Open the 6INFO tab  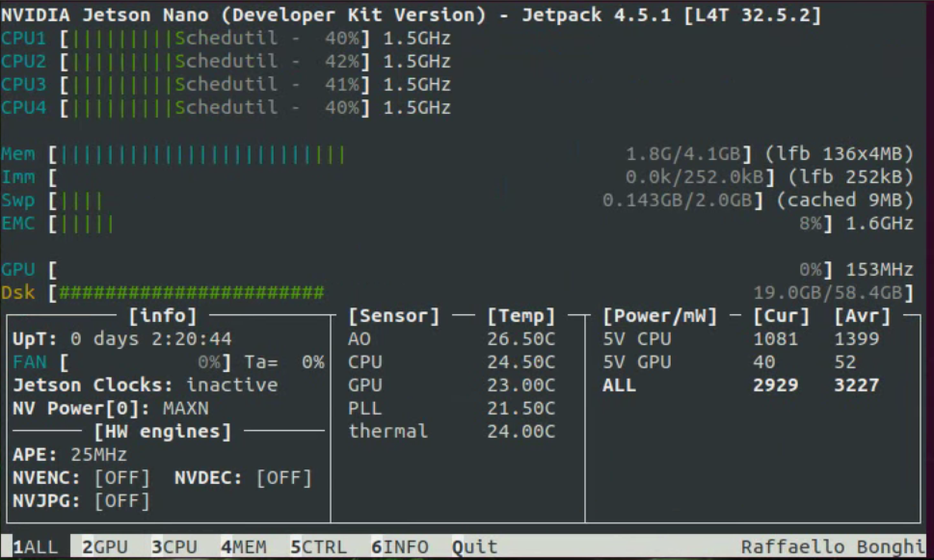[400, 547]
